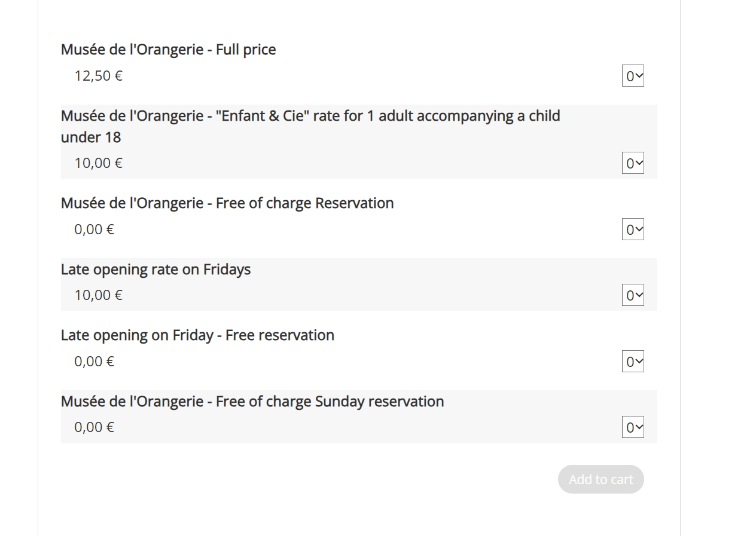Click "Free of charge Sunday reservation" heading
The height and width of the screenshot is (536, 756).
252,402
